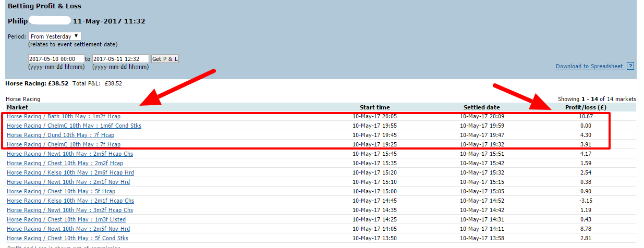The width and height of the screenshot is (644, 248).
Task: Click the profit value 0.90
Action: (x=586, y=191)
